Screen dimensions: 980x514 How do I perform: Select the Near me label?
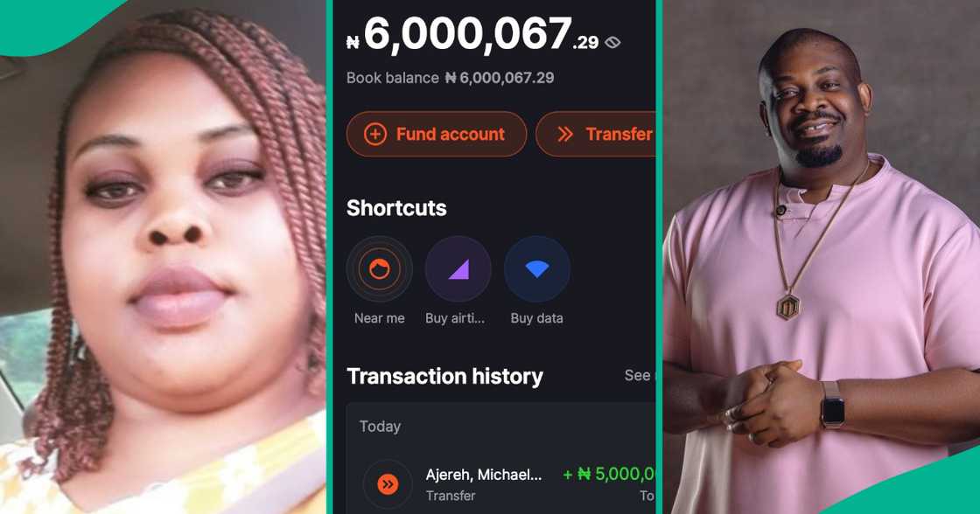pyautogui.click(x=380, y=318)
